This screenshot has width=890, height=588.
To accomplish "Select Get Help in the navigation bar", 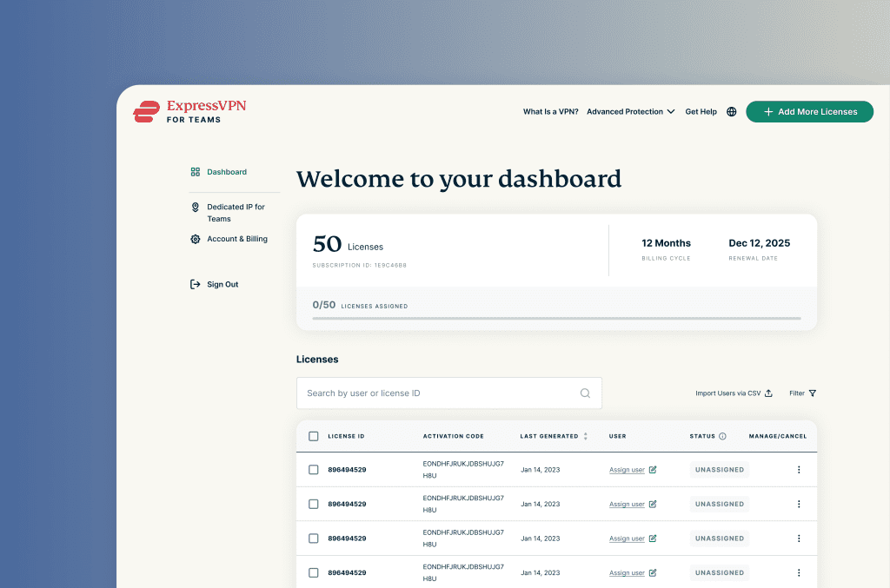I will pyautogui.click(x=701, y=111).
